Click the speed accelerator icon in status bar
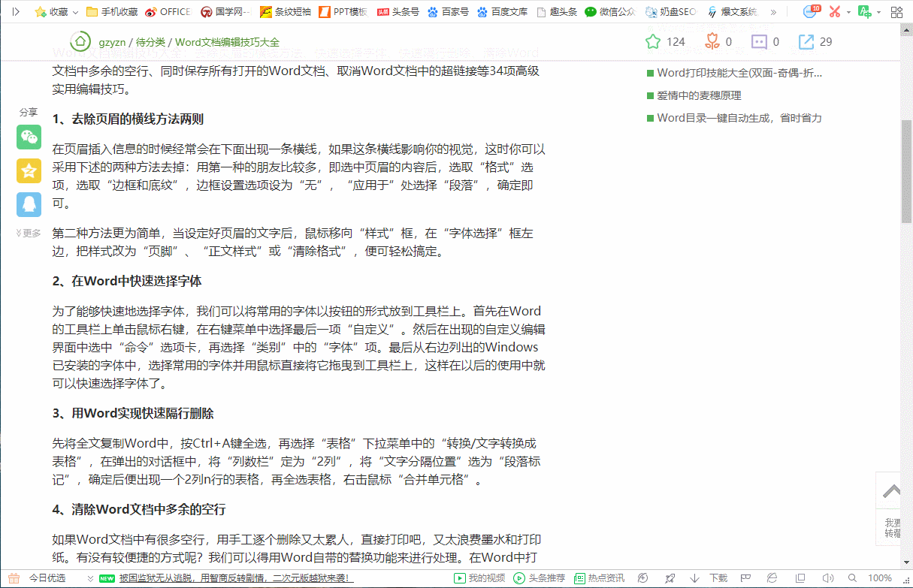 click(x=642, y=578)
